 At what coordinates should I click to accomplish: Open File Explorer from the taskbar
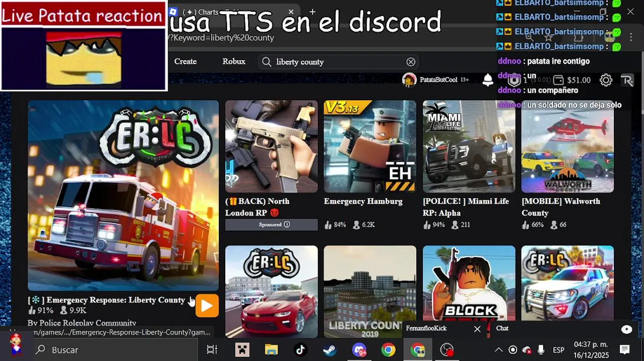(271, 349)
